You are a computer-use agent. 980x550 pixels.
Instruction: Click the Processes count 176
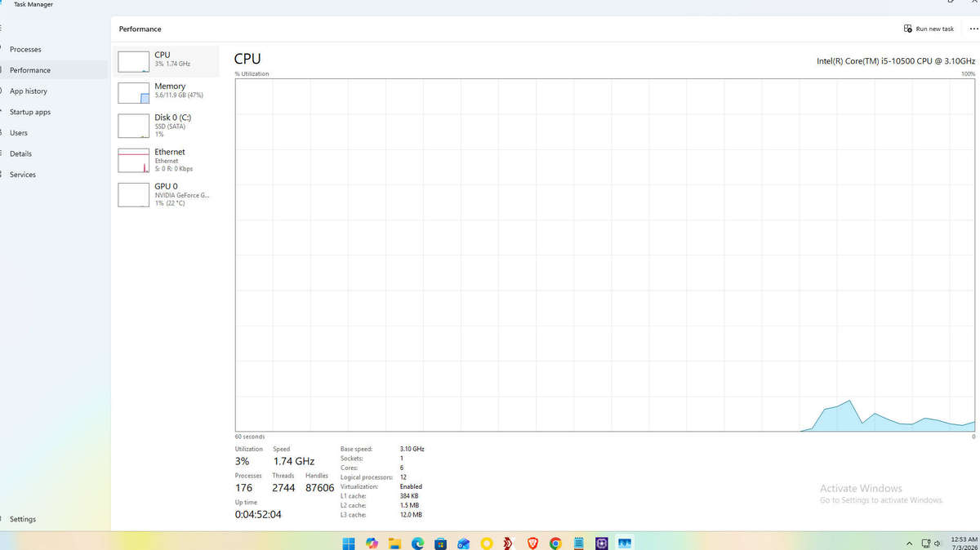pos(243,487)
